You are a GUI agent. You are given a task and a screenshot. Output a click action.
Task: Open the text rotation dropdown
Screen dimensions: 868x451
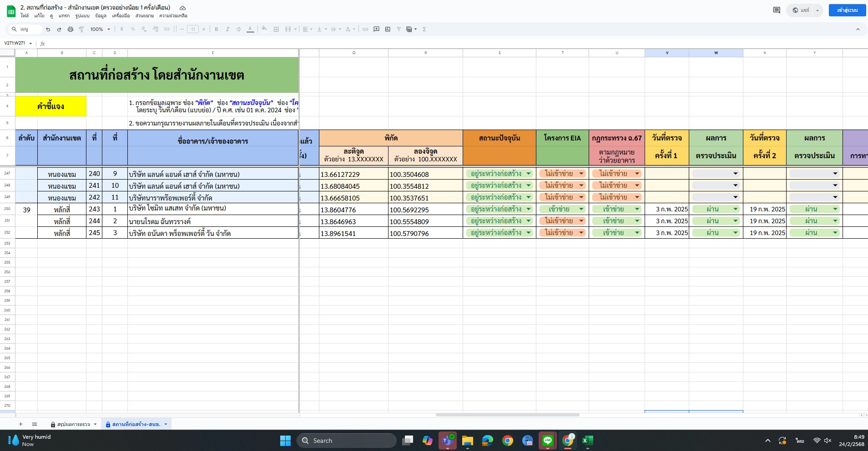[350, 29]
